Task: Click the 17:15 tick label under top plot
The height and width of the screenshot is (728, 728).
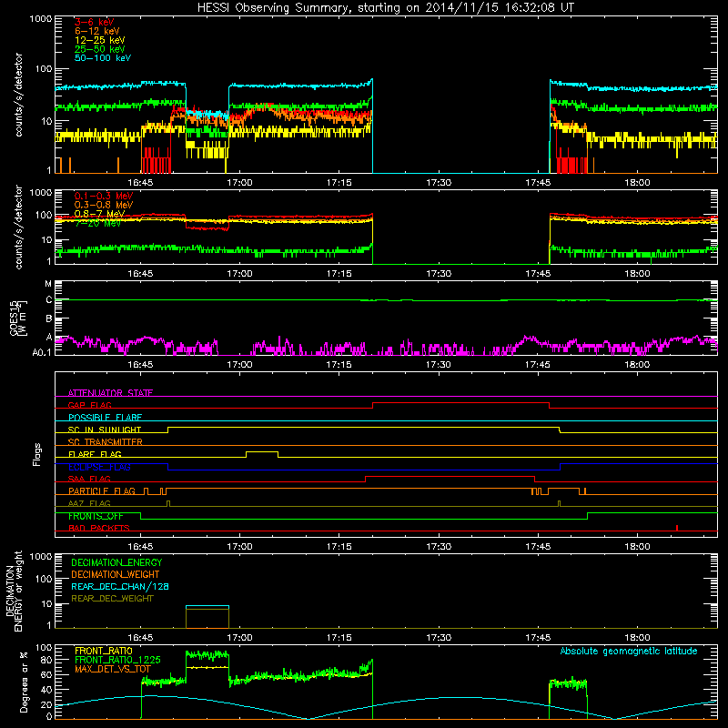Action: coord(339,183)
